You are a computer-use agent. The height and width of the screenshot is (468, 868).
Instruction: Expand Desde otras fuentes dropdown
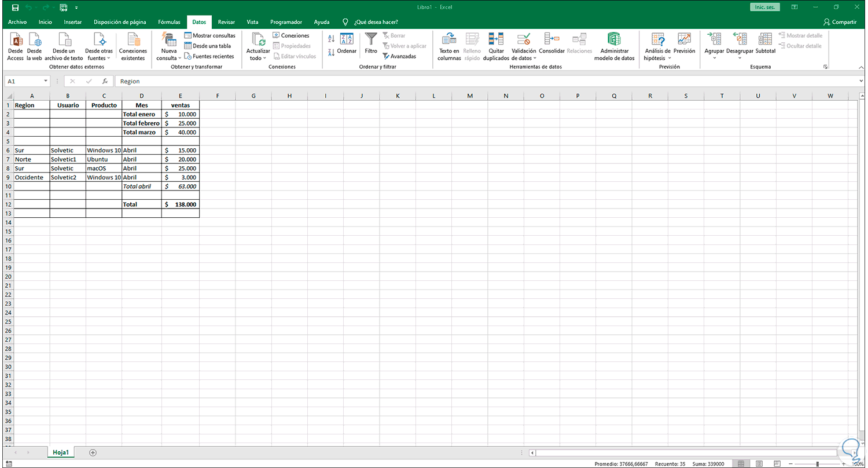pos(108,58)
